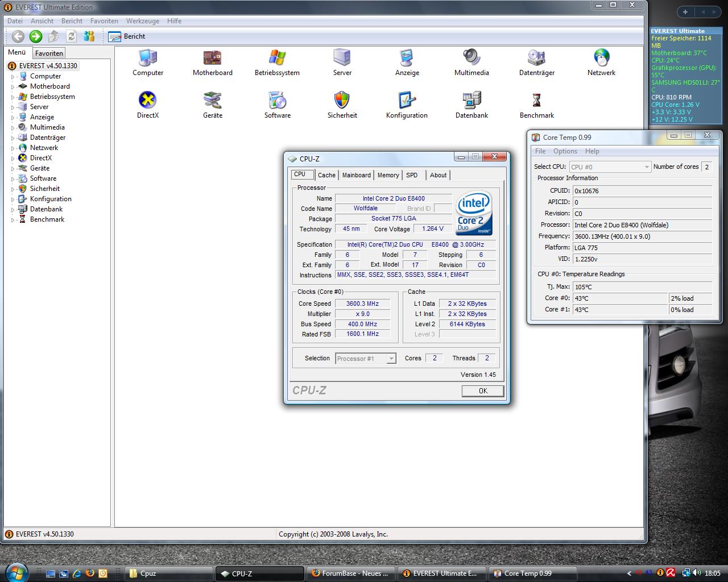This screenshot has height=582, width=728.
Task: Open the Multimedia category icon
Action: click(471, 57)
